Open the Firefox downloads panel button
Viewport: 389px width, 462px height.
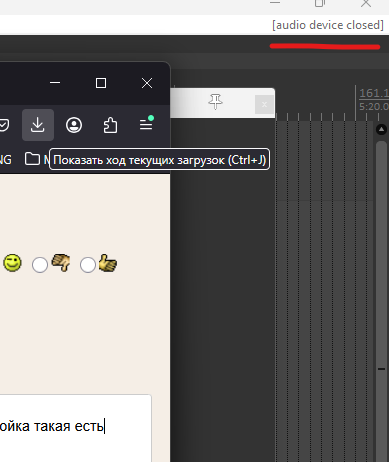(38, 125)
